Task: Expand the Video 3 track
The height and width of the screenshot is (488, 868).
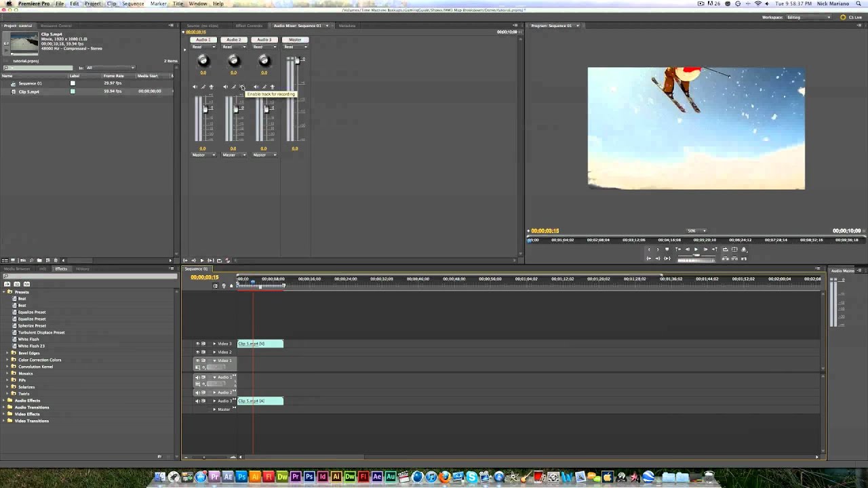Action: 214,344
